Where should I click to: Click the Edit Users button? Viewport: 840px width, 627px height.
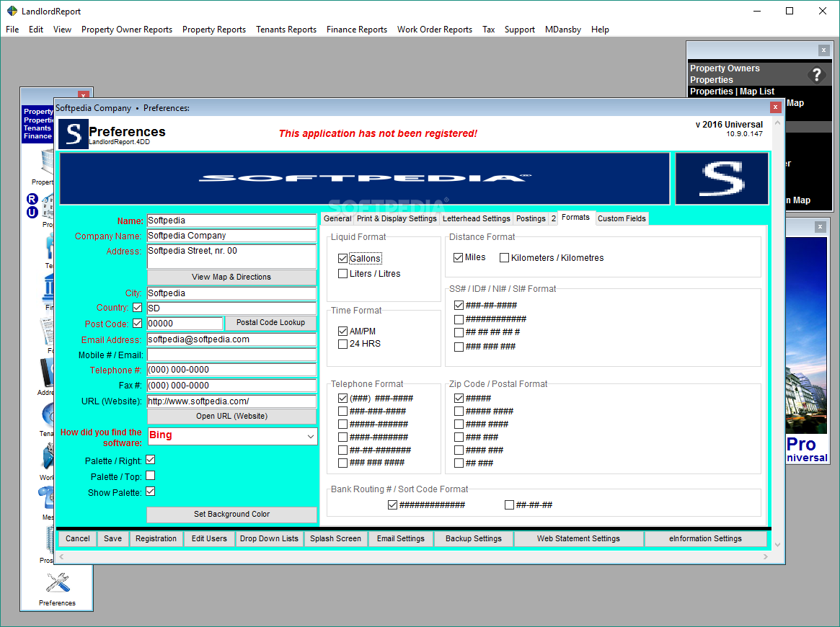[x=209, y=538]
